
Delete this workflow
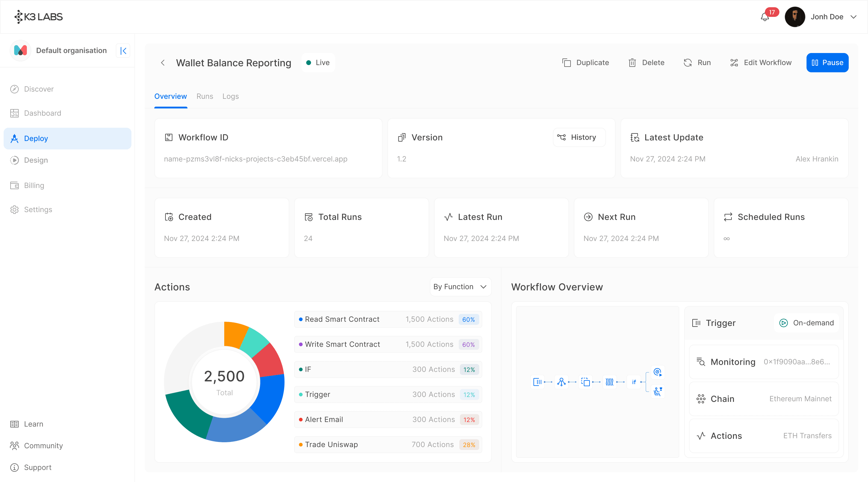point(646,63)
